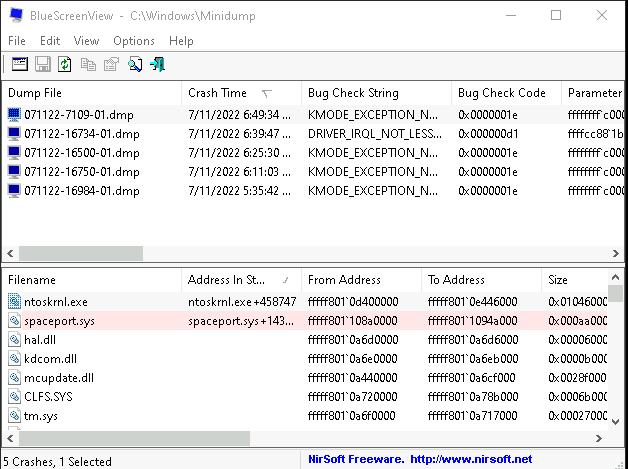The height and width of the screenshot is (469, 628).
Task: Click the Properties toolbar icon
Action: [111, 64]
